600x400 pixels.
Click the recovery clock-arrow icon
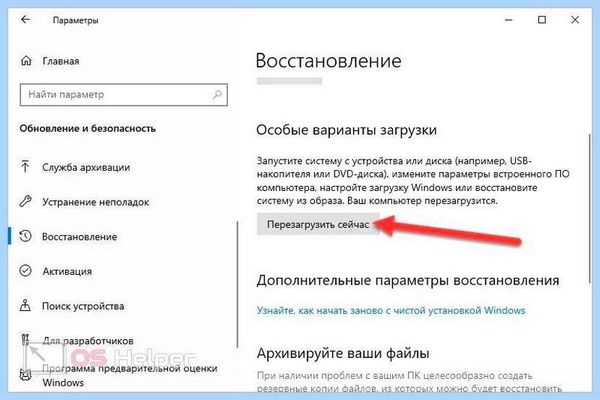tap(26, 236)
